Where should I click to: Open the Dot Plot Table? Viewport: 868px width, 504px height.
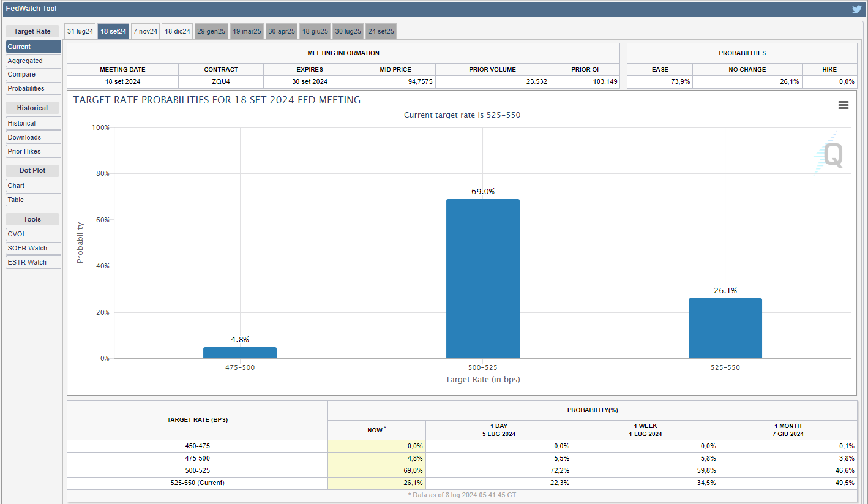(x=33, y=200)
